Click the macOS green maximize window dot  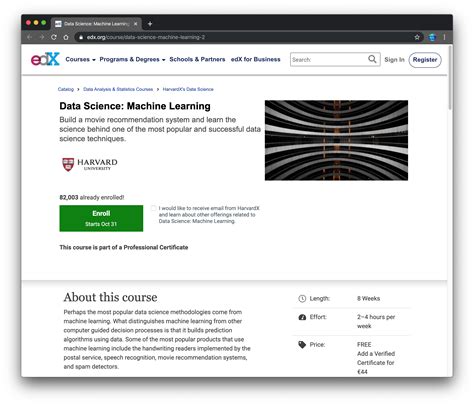(43, 23)
